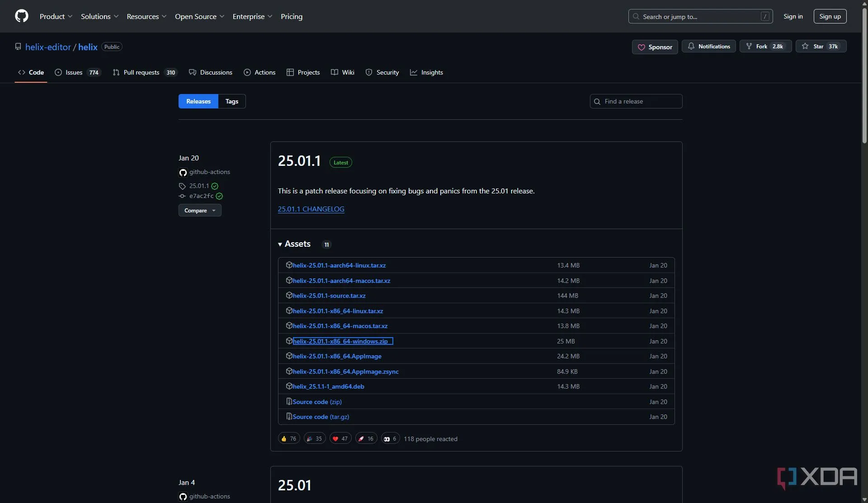Screen dimensions: 868x503
Task: Download Source code (tar.gz)
Action: (x=321, y=417)
